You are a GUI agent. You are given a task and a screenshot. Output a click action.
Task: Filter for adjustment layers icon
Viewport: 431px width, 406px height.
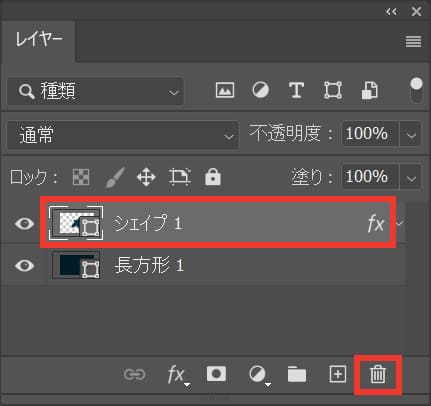[x=260, y=90]
